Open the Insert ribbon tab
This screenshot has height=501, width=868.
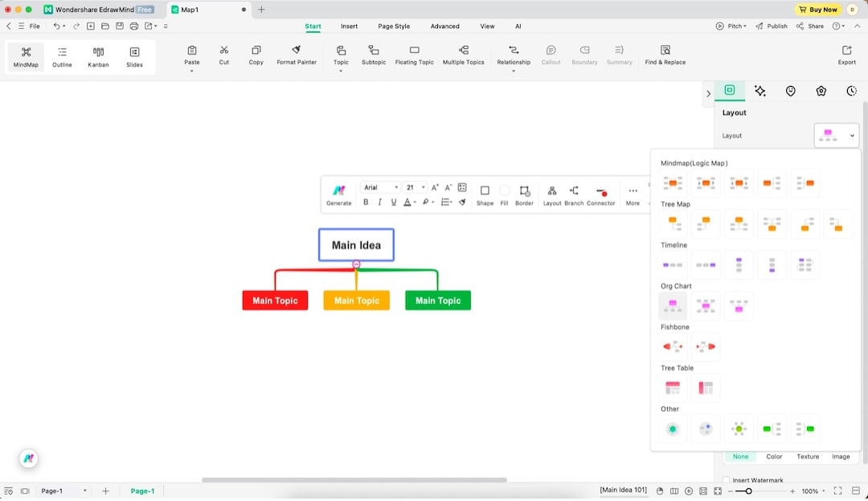tap(349, 26)
